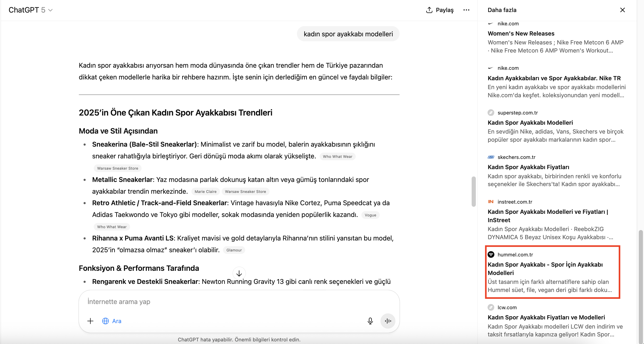Click the lcw.com site favicon
This screenshot has width=644, height=344.
(x=491, y=307)
